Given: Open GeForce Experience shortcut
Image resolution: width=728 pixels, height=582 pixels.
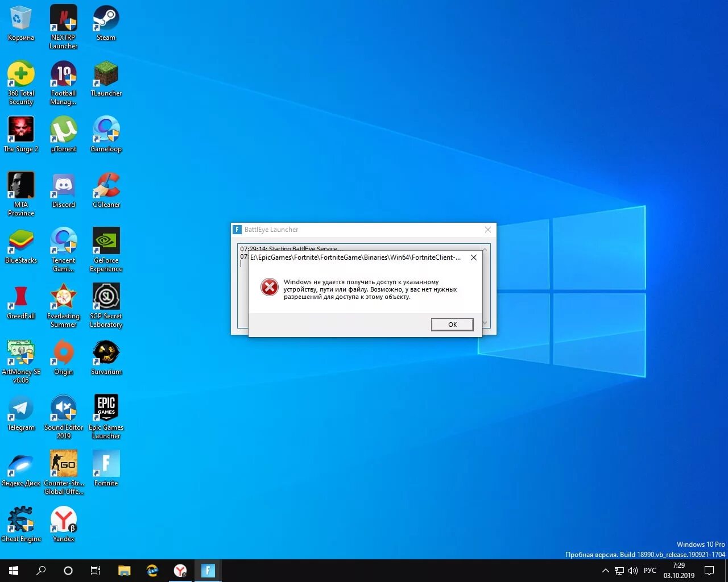Looking at the screenshot, I should [106, 250].
